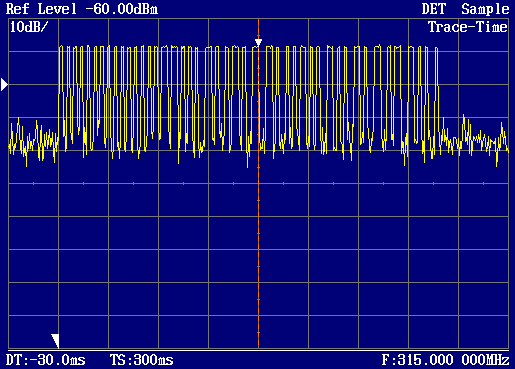Click the white marker triangle at top of cursor line
Screen dimensions: 515x369
pyautogui.click(x=258, y=43)
